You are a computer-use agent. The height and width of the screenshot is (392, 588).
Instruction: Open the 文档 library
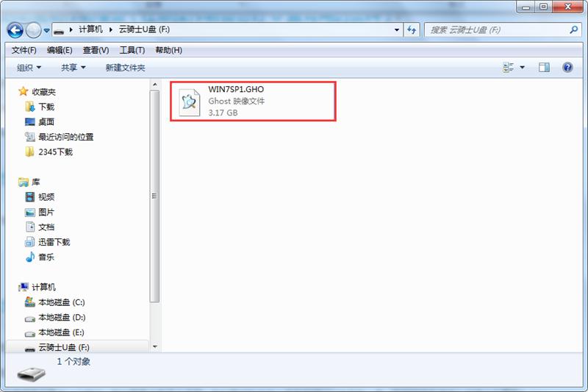[46, 227]
